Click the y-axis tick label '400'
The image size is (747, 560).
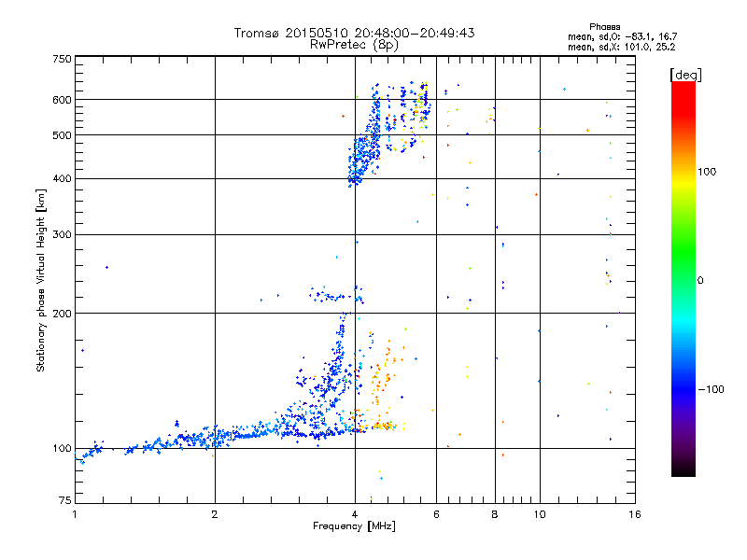62,179
